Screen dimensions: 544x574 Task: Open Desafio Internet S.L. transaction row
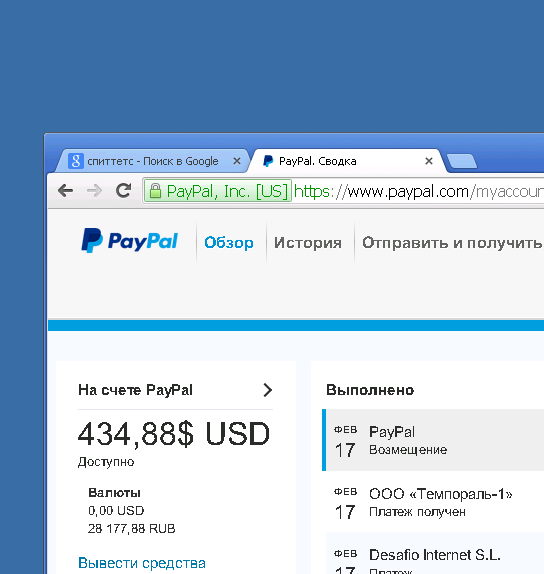[x=435, y=554]
